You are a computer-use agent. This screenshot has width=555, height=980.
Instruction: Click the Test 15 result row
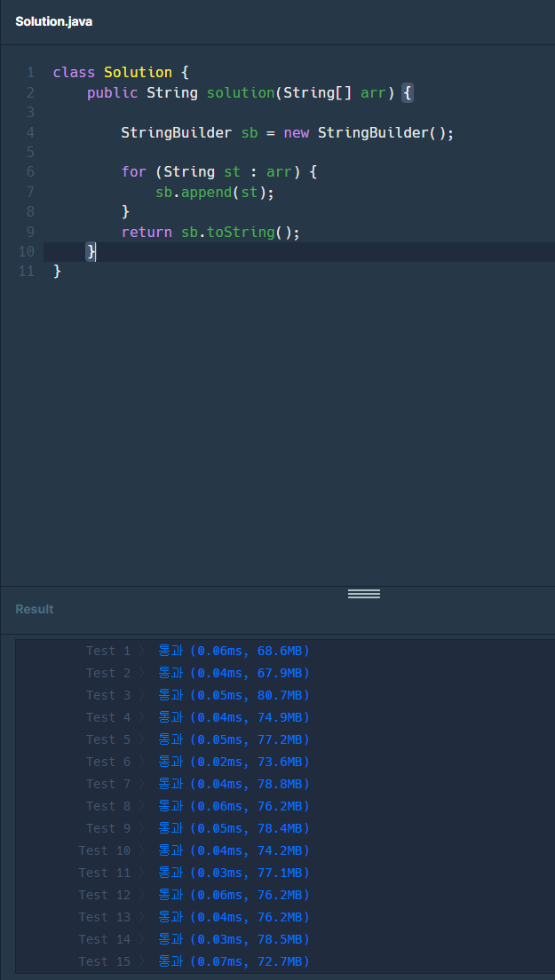tap(194, 961)
